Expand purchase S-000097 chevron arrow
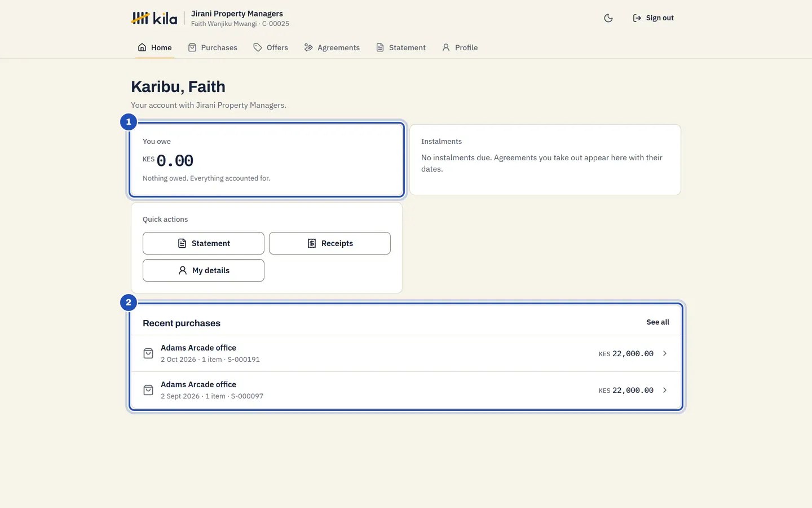 click(x=665, y=390)
